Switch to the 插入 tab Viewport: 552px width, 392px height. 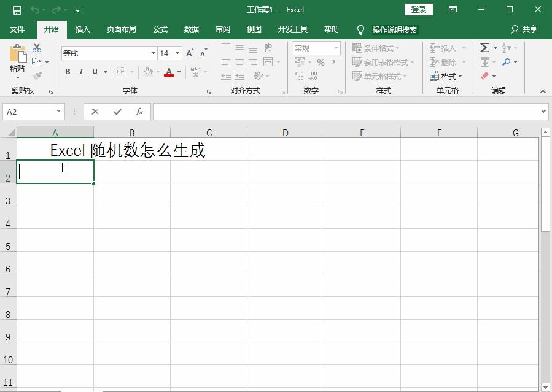(83, 29)
